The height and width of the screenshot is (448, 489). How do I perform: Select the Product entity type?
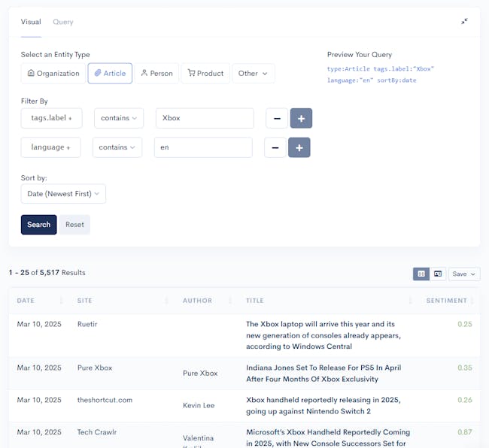pyautogui.click(x=205, y=73)
